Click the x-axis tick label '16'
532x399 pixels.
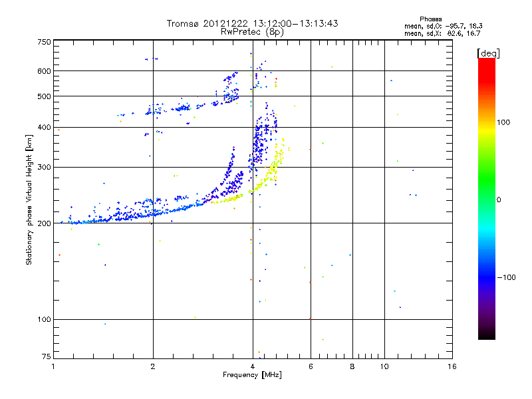tap(452, 366)
